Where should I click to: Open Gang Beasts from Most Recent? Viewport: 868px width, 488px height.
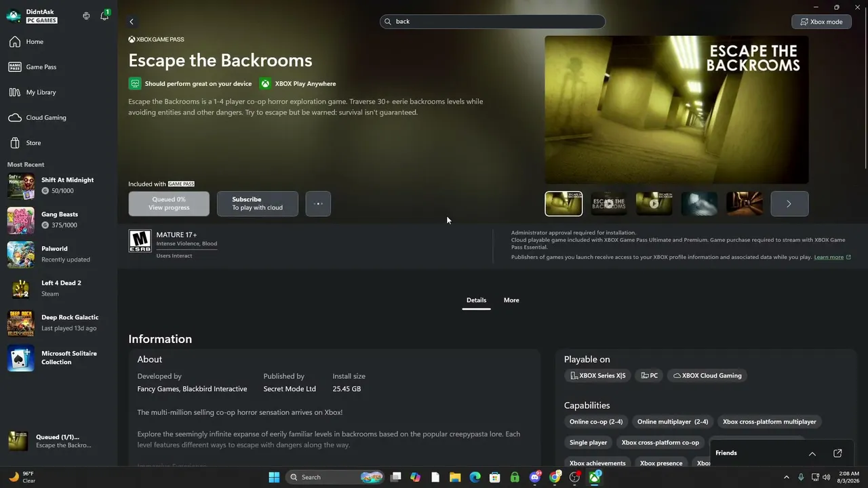(x=58, y=220)
